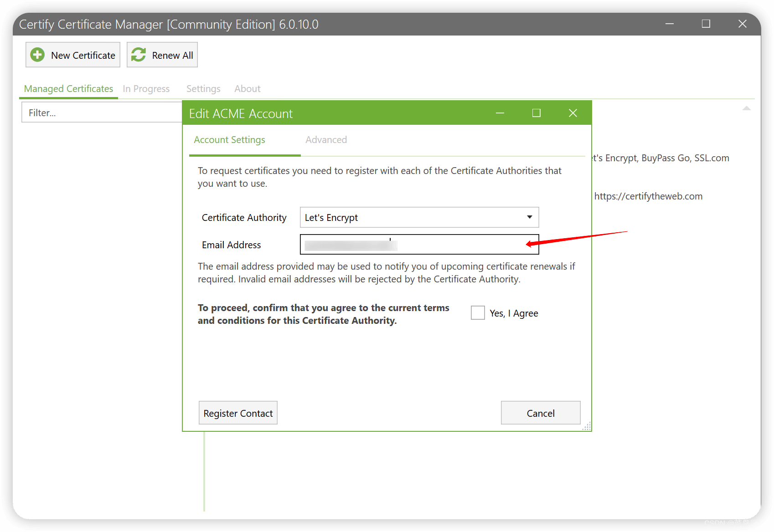Viewport: 774px width, 532px height.
Task: Click the scroll up arrow in main window
Action: point(746,108)
